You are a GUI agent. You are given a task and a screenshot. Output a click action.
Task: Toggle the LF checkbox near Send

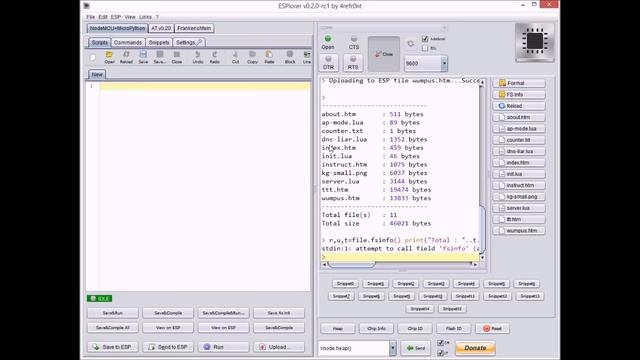[x=440, y=353]
